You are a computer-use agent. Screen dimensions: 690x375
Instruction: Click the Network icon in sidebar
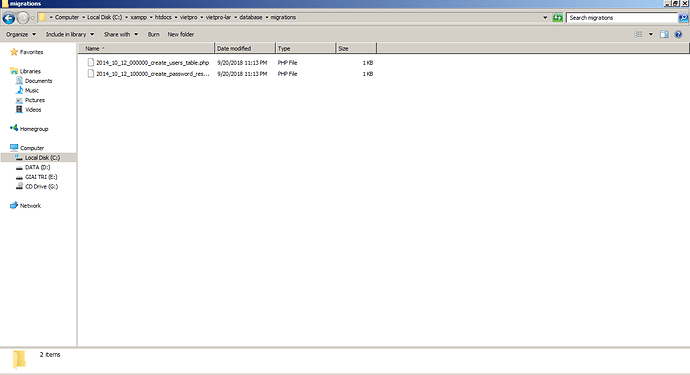(x=14, y=205)
